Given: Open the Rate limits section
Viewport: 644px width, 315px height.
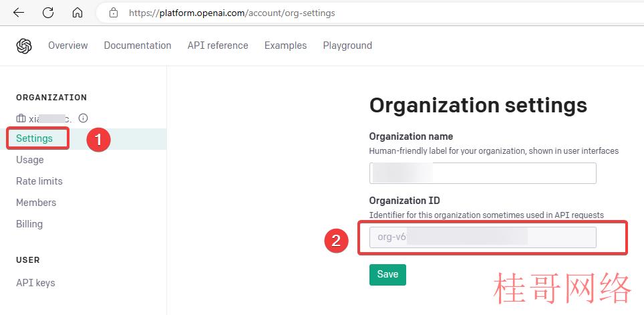Looking at the screenshot, I should (x=39, y=181).
